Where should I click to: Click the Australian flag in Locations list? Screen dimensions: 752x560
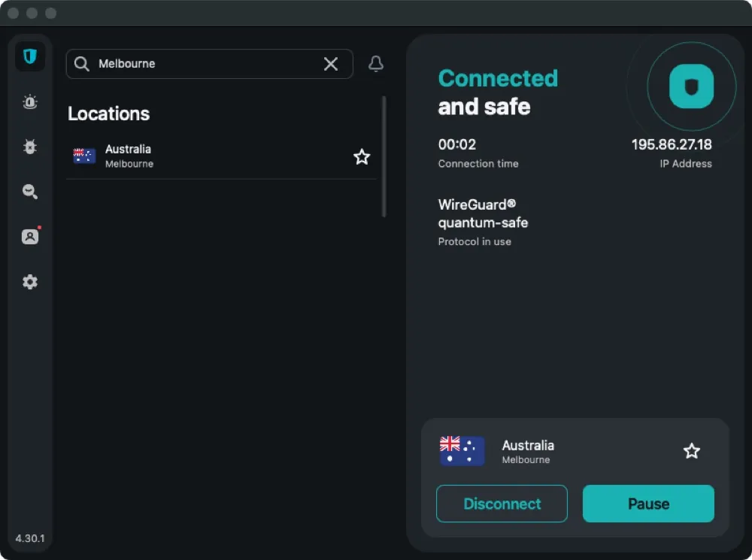point(84,156)
